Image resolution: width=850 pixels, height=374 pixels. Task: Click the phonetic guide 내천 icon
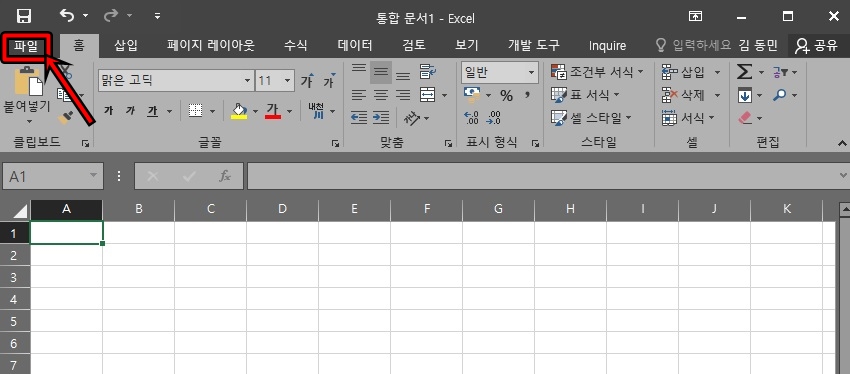tap(315, 111)
